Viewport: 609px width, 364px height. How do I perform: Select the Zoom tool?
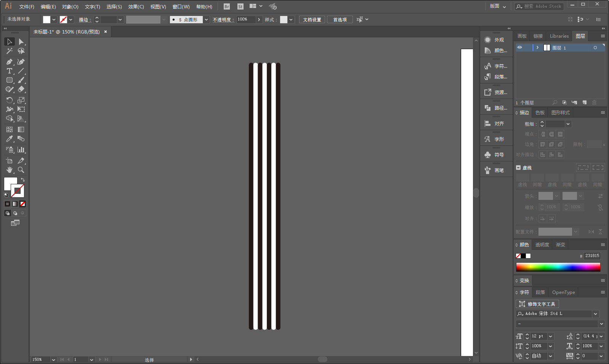pyautogui.click(x=21, y=170)
